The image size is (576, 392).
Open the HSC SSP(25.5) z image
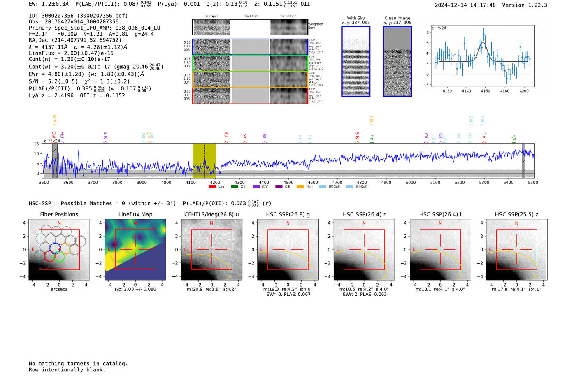pos(516,250)
